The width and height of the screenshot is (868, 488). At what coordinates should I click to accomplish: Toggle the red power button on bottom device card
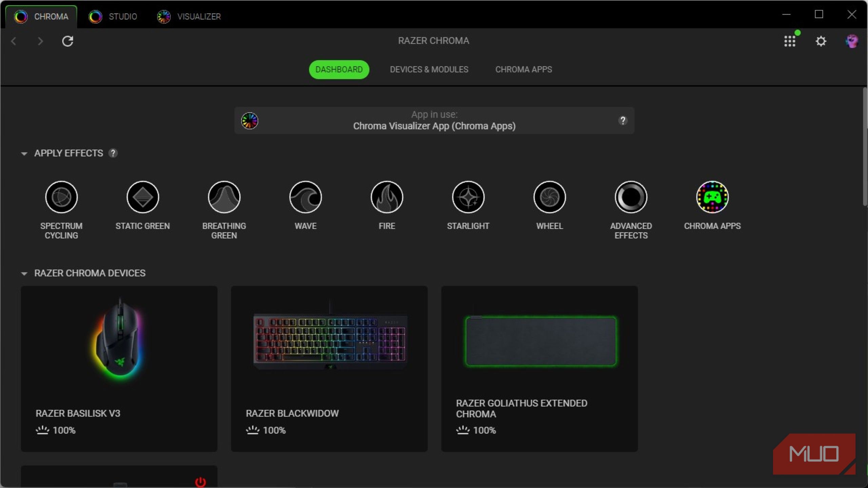[x=200, y=482]
